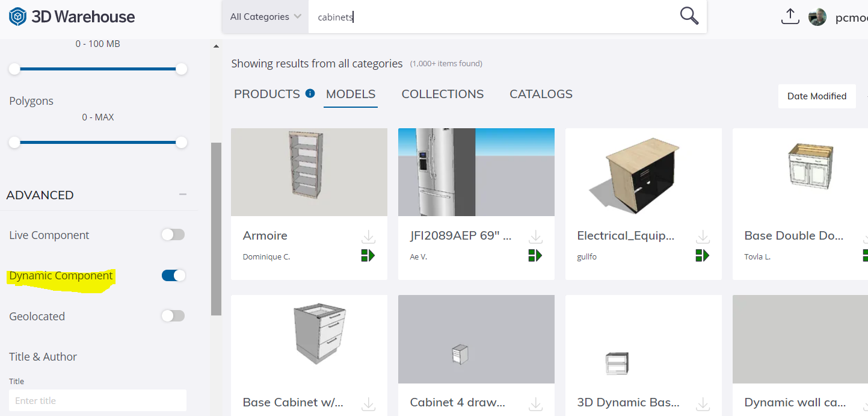868x416 pixels.
Task: Click Polygons slider left handle
Action: coord(14,143)
